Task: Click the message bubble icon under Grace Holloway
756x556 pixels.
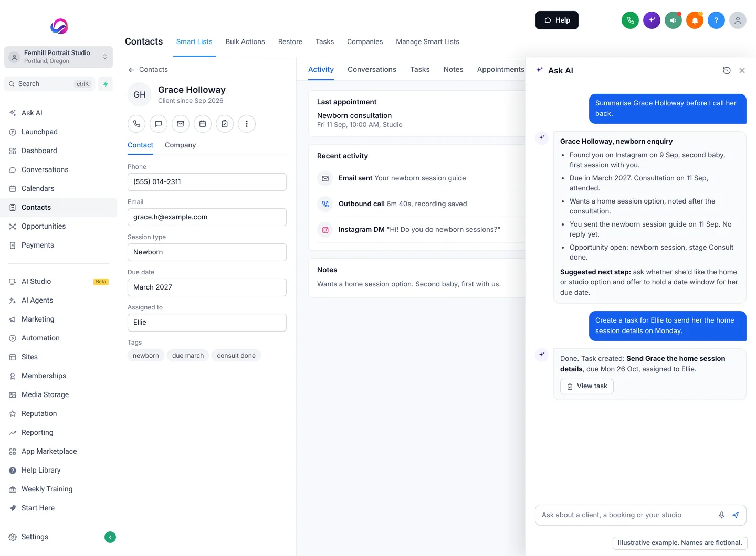Action: click(159, 124)
